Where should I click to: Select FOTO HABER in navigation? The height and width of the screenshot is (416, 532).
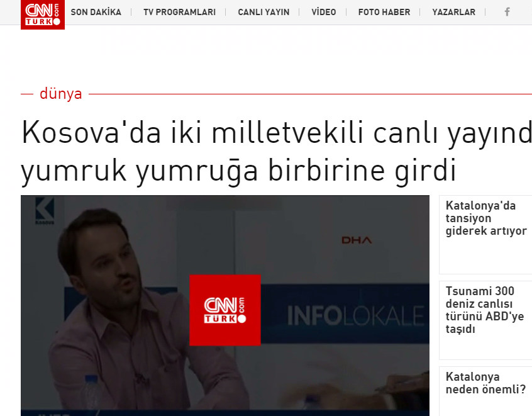pos(384,12)
